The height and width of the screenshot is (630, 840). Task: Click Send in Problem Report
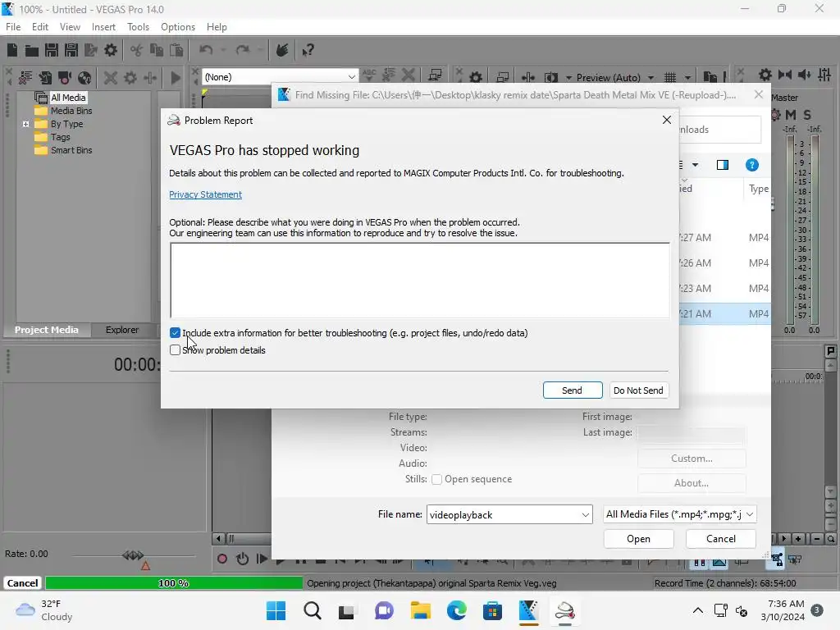(x=572, y=390)
